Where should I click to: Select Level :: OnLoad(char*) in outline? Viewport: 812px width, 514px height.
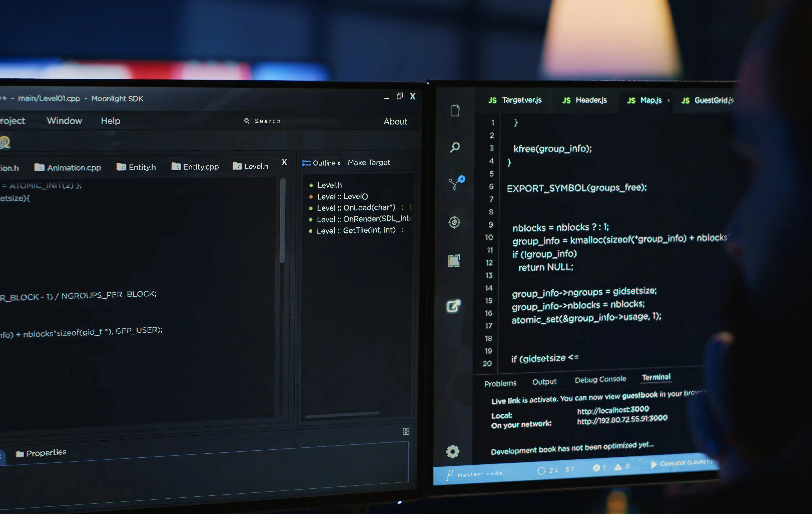[356, 208]
